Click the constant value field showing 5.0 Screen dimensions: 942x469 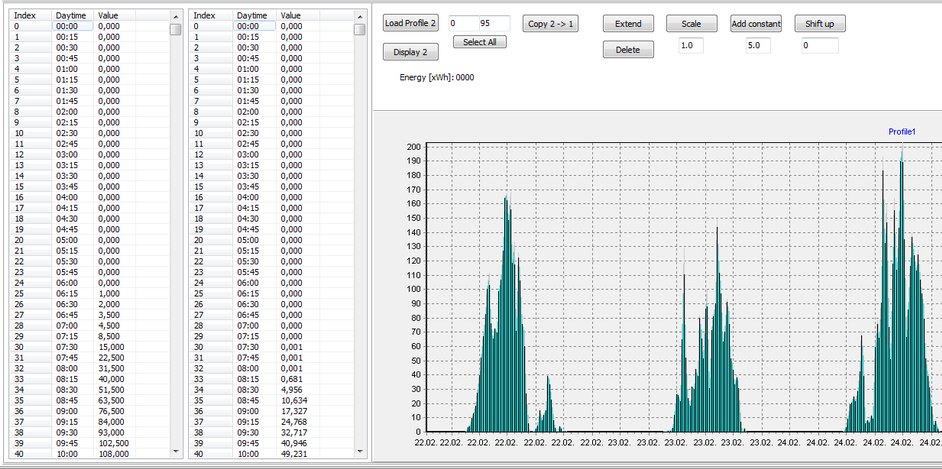click(756, 45)
